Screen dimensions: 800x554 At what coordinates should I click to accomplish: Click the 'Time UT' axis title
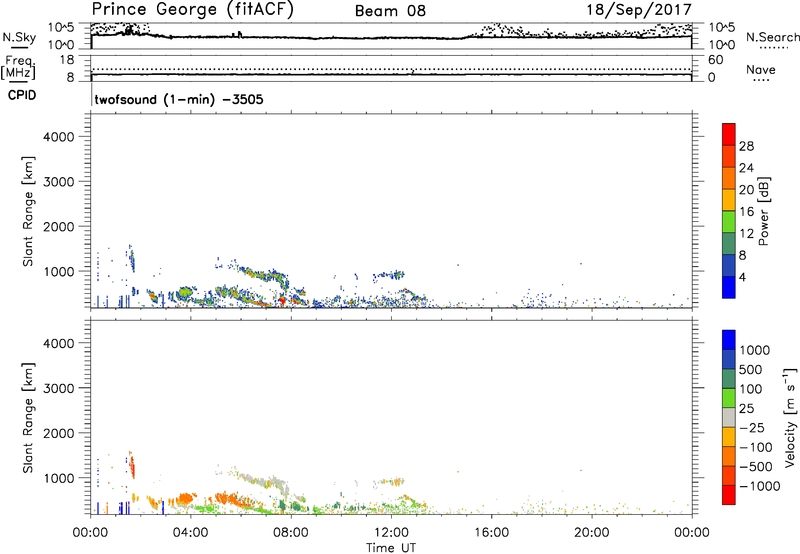391,548
